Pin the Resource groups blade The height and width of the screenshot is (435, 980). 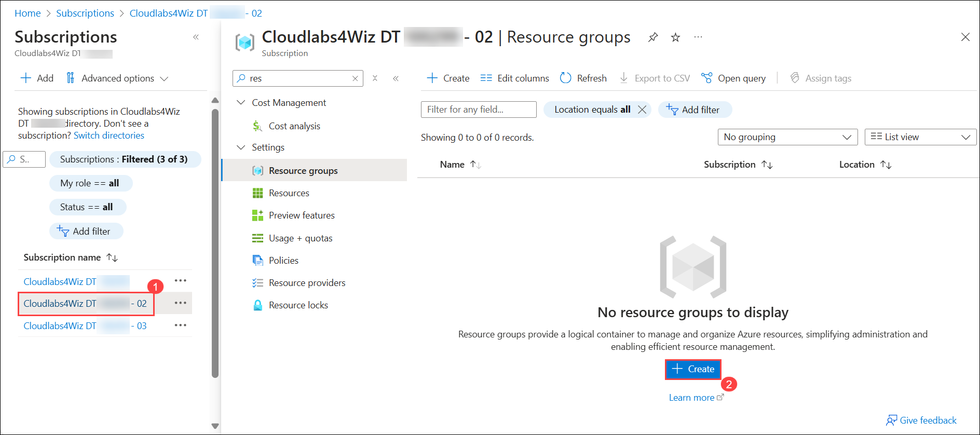pyautogui.click(x=653, y=37)
